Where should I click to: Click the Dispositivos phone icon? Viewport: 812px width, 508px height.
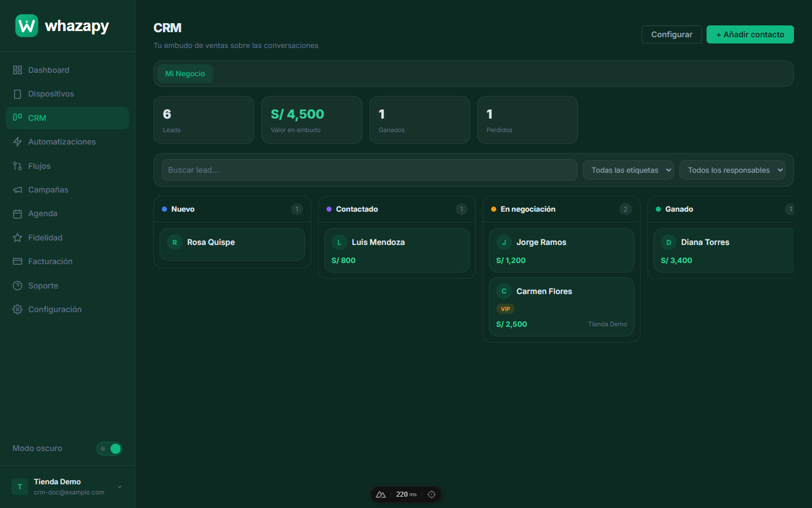[17, 94]
